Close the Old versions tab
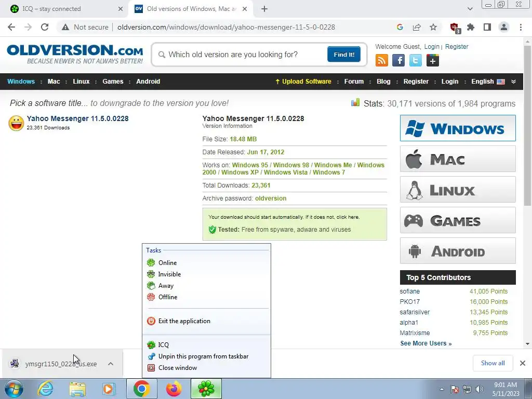The image size is (532, 399). (x=245, y=9)
